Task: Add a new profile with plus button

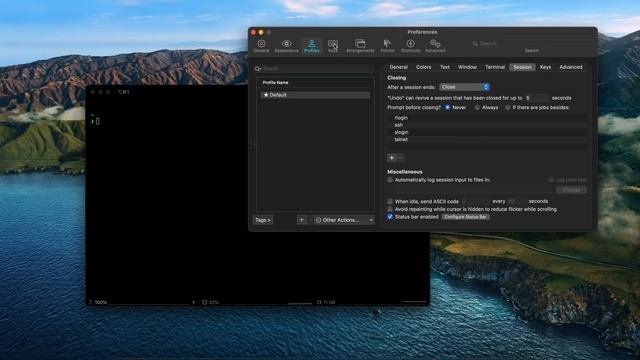Action: pos(302,220)
